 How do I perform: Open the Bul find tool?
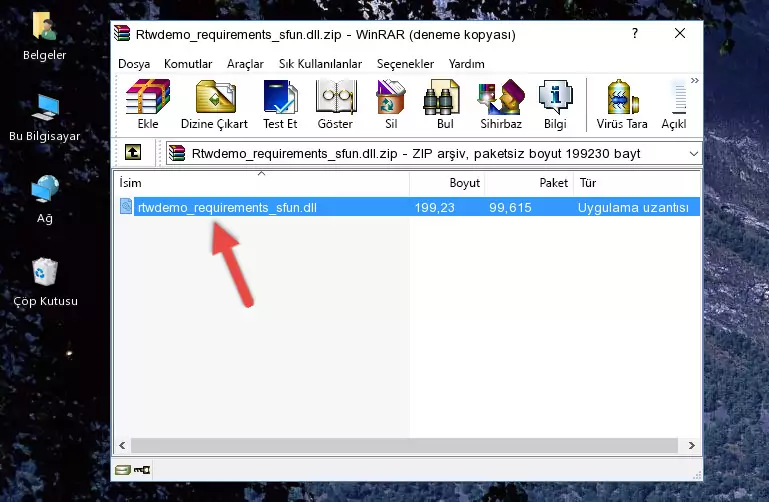445,104
